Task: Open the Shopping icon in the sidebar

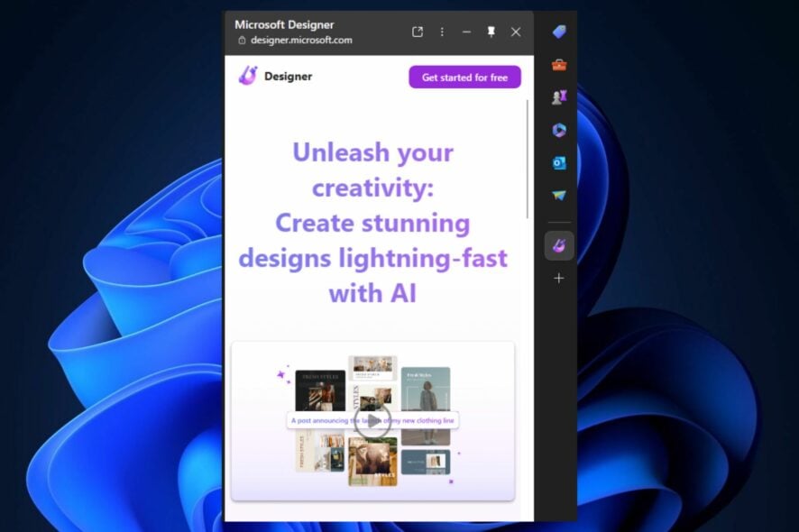Action: tap(559, 32)
